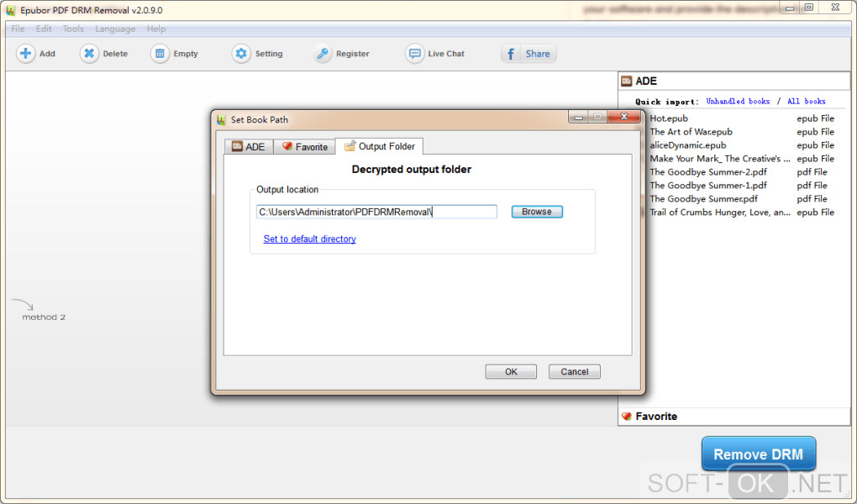Viewport: 857px width, 504px height.
Task: Click the Register toolbar label
Action: pyautogui.click(x=353, y=54)
